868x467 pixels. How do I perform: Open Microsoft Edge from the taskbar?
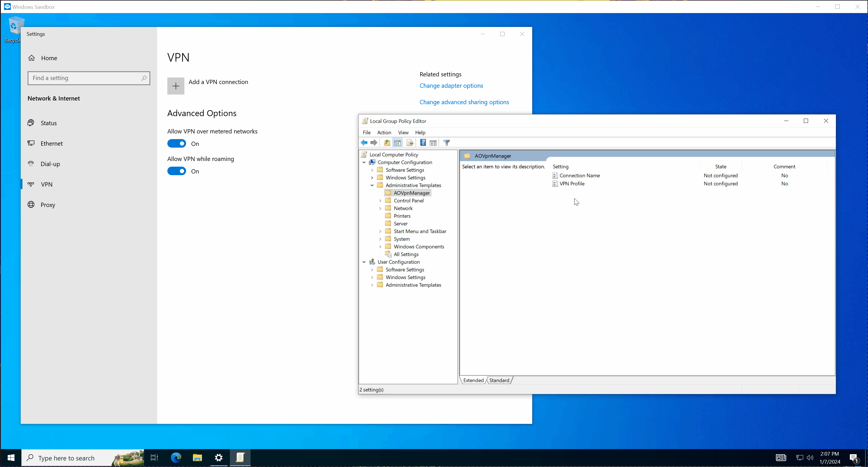pyautogui.click(x=176, y=458)
